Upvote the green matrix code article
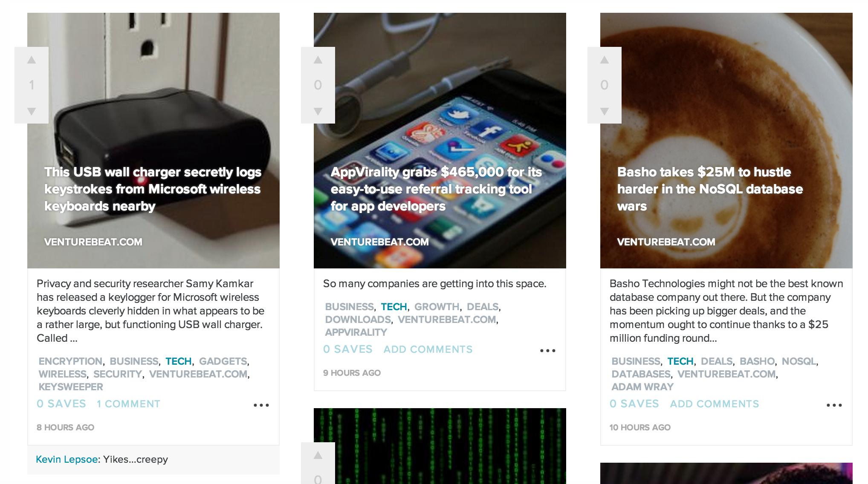 [x=318, y=455]
